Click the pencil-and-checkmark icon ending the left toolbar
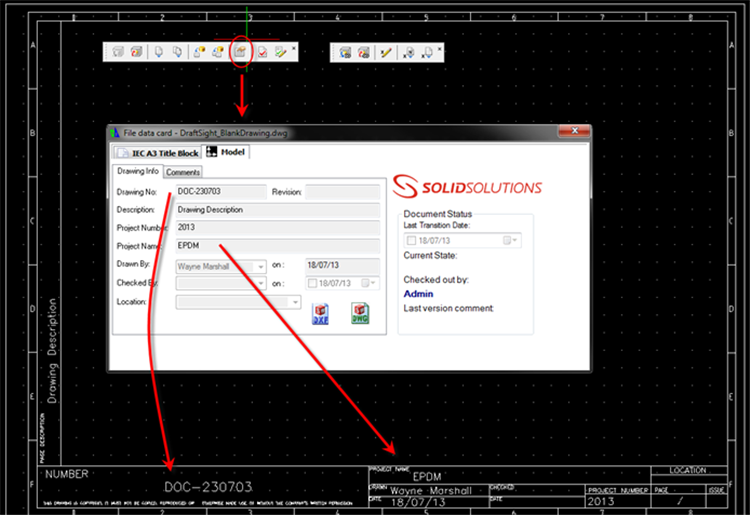The image size is (750, 515). (281, 53)
